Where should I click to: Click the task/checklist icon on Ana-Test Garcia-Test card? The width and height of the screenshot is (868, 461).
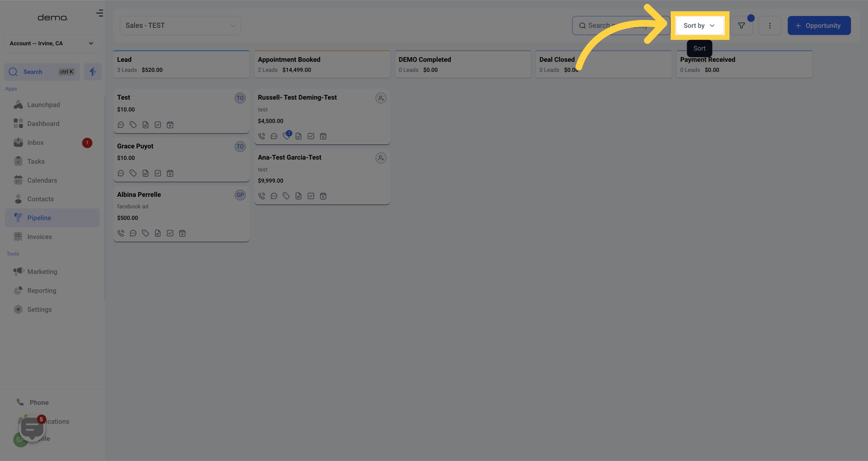point(311,196)
